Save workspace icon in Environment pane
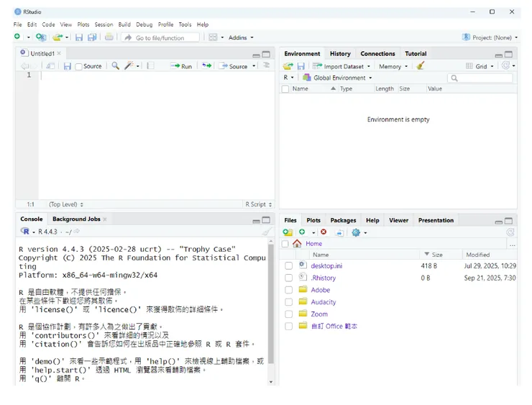The width and height of the screenshot is (532, 405). click(301, 66)
